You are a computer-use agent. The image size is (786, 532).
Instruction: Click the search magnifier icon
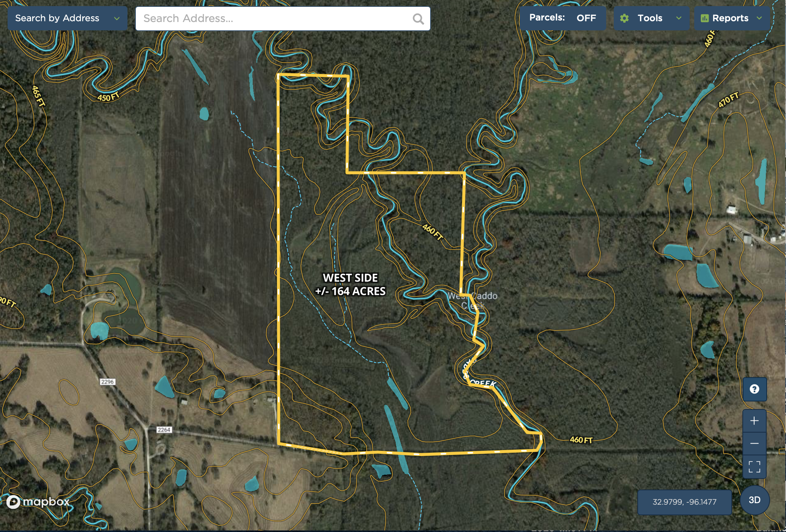coord(418,19)
